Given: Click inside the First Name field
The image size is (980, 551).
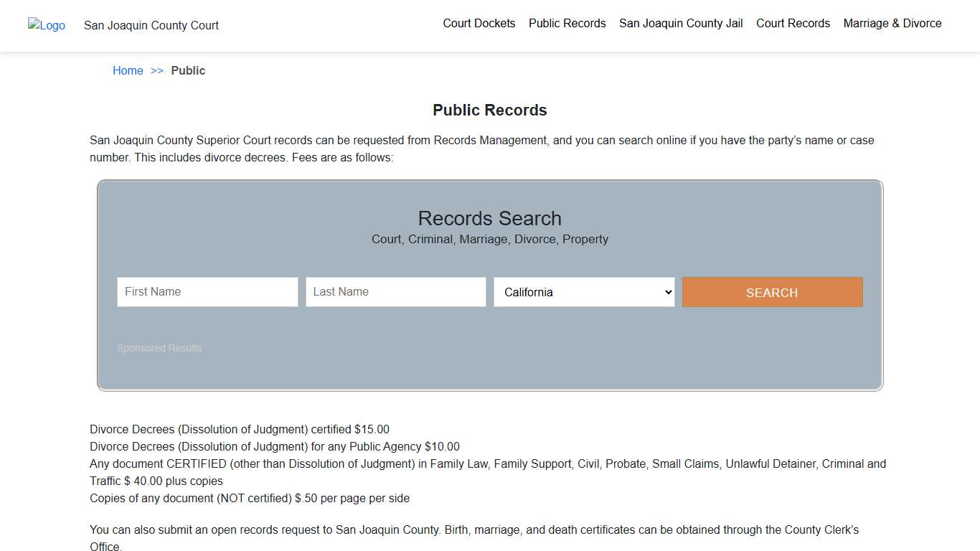Looking at the screenshot, I should click(x=207, y=291).
